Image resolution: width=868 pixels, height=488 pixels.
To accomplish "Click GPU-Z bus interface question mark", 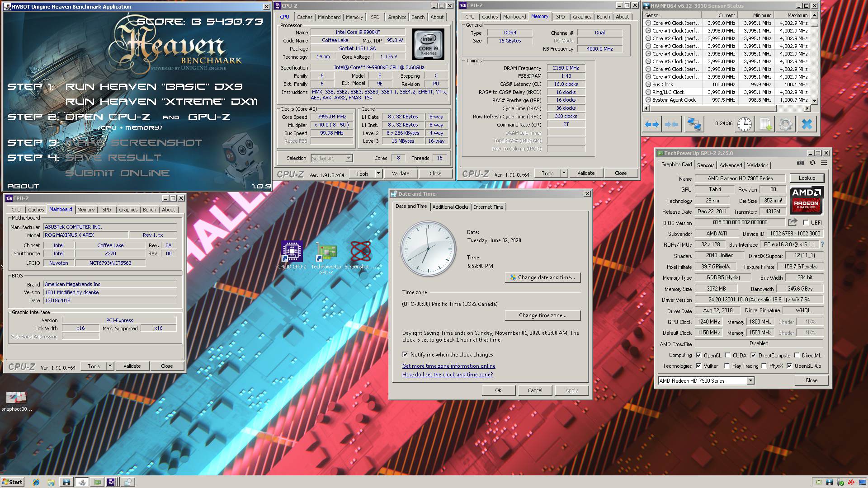I will coord(822,244).
